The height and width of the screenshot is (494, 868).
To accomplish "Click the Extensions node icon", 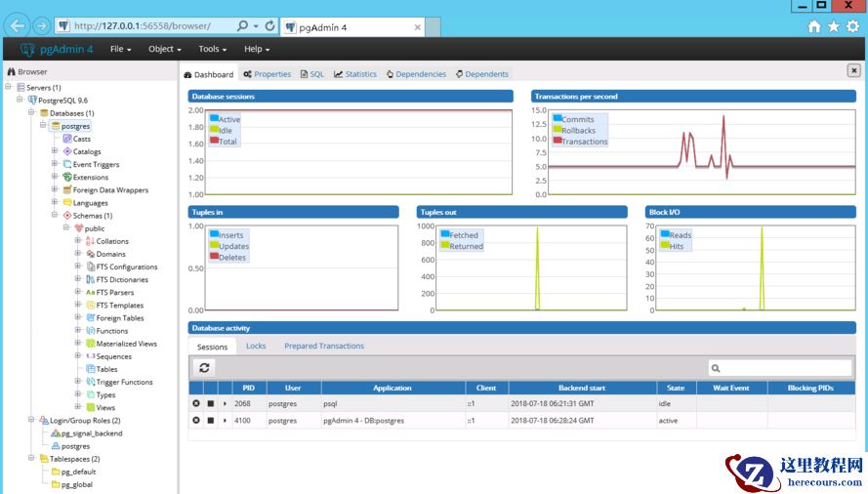I will click(x=67, y=177).
